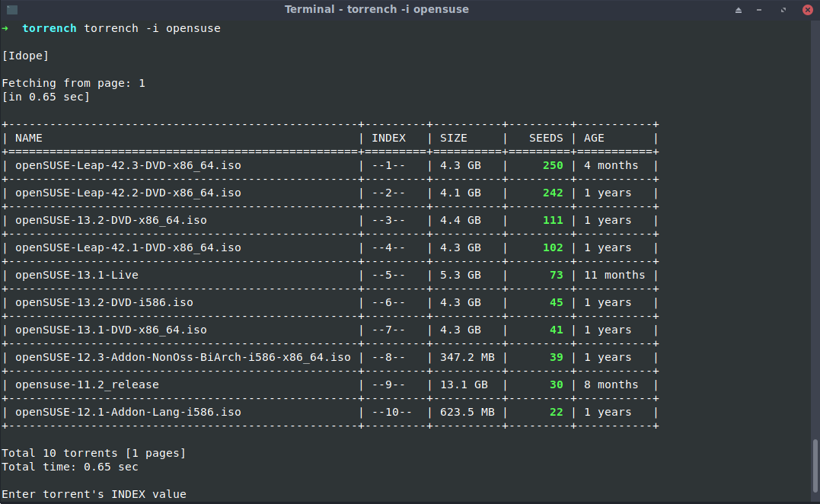The height and width of the screenshot is (504, 820).
Task: Click the age value '4 months'
Action: [x=611, y=165]
